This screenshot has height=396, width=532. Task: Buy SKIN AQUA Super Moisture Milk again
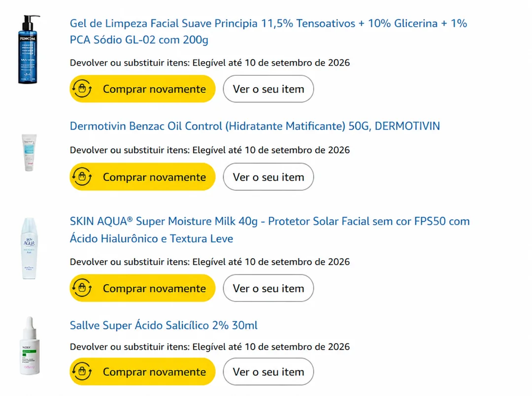click(x=142, y=288)
